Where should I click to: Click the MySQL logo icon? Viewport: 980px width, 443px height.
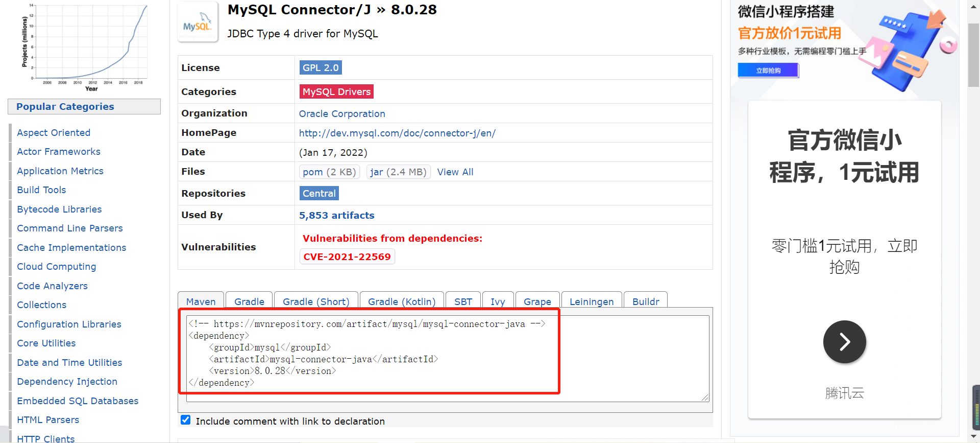tap(198, 22)
